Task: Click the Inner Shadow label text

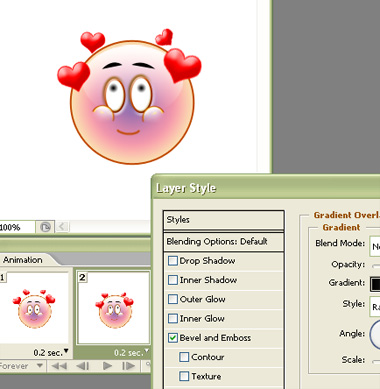Action: [208, 280]
